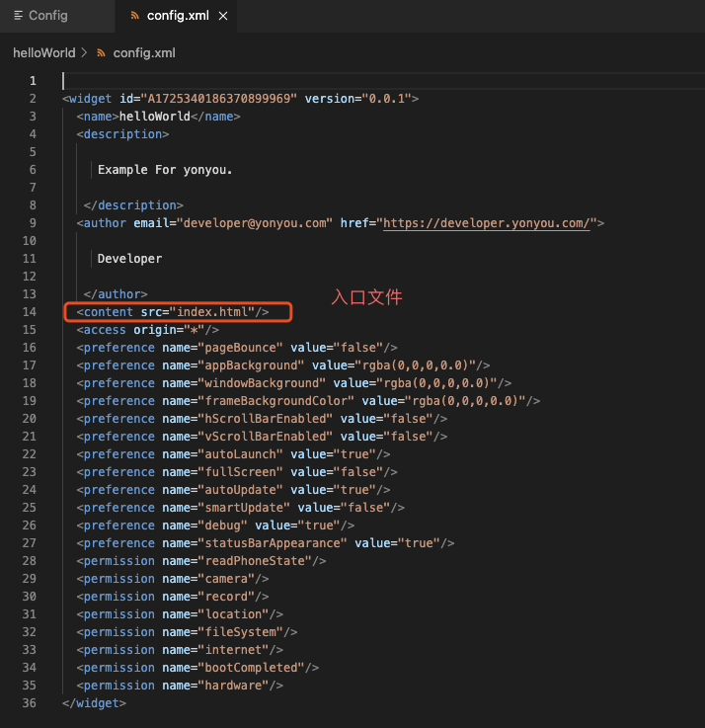Viewport: 705px width, 728px height.
Task: Click the settings icon on Config tab
Action: point(18,16)
